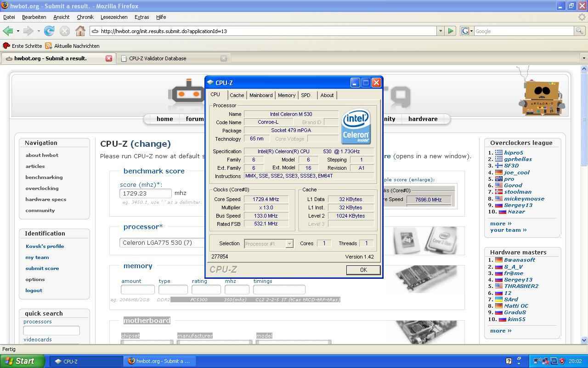Open hipro5 in Overclockers league
The width and height of the screenshot is (588, 368).
514,152
